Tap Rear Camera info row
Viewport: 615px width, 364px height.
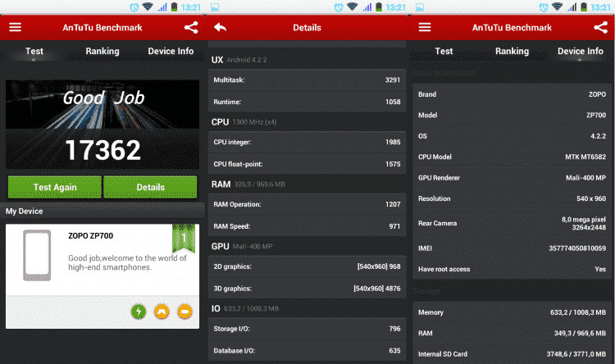point(512,223)
